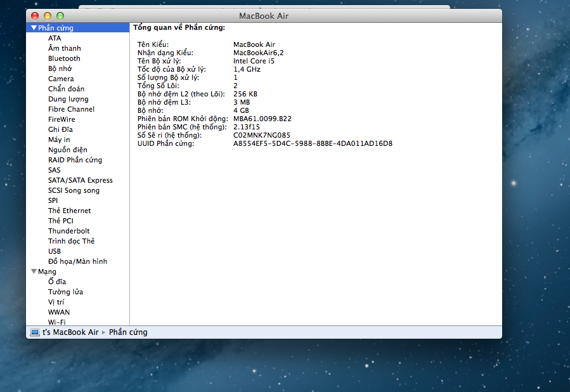The width and height of the screenshot is (570, 392).
Task: Select ATA in the sidebar
Action: 55,38
